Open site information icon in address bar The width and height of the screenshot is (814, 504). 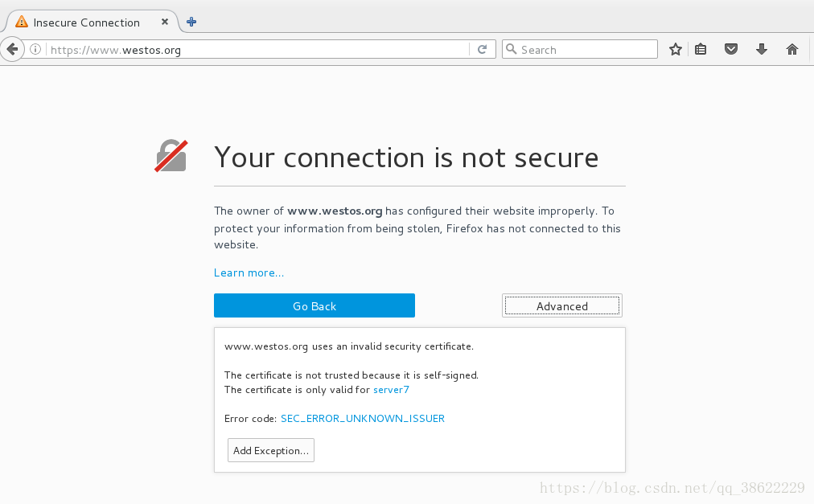click(35, 49)
